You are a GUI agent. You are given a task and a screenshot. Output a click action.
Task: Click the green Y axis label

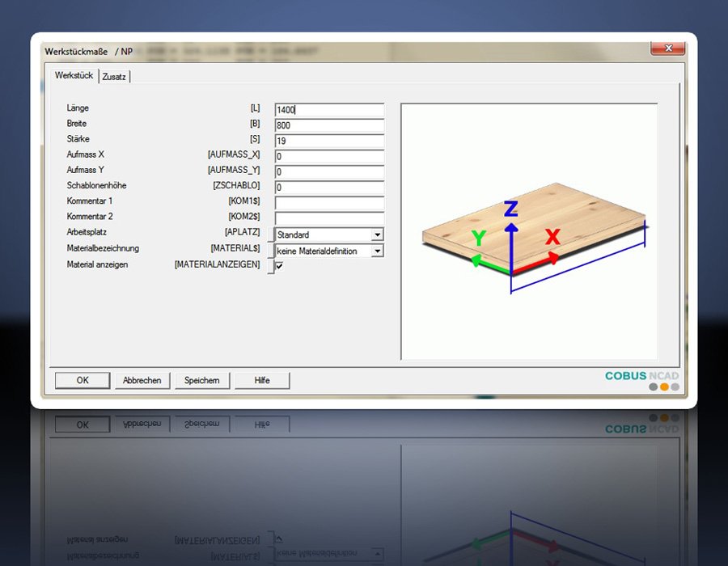[x=479, y=238]
